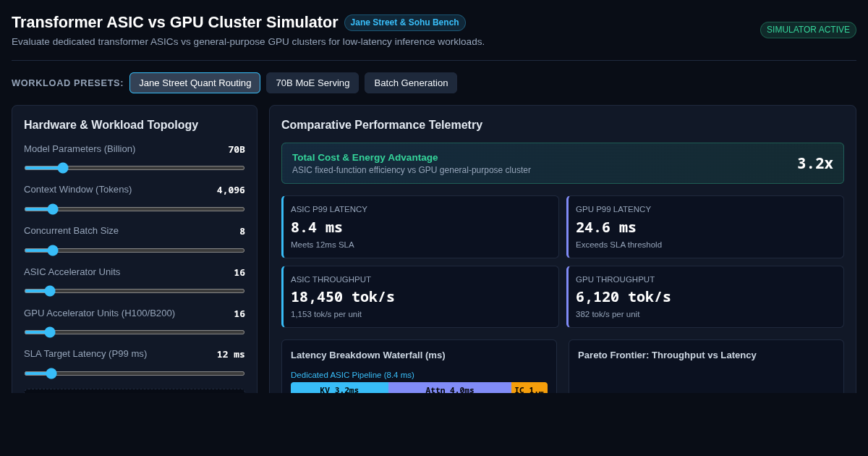Click the ASIC P99 Latency card
Viewport: 868px width, 456px height.
point(420,227)
